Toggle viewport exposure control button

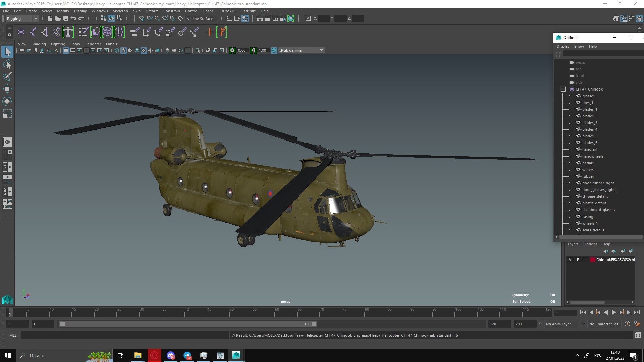tap(232, 50)
